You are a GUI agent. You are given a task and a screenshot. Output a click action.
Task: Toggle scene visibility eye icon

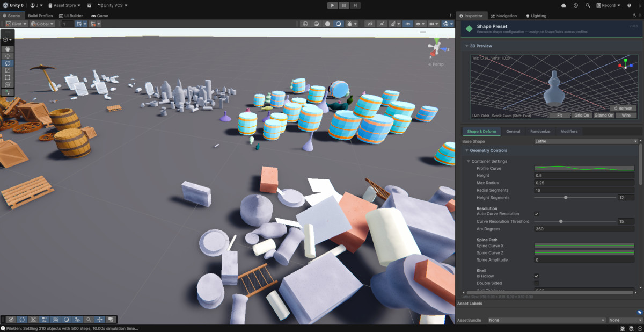[407, 24]
